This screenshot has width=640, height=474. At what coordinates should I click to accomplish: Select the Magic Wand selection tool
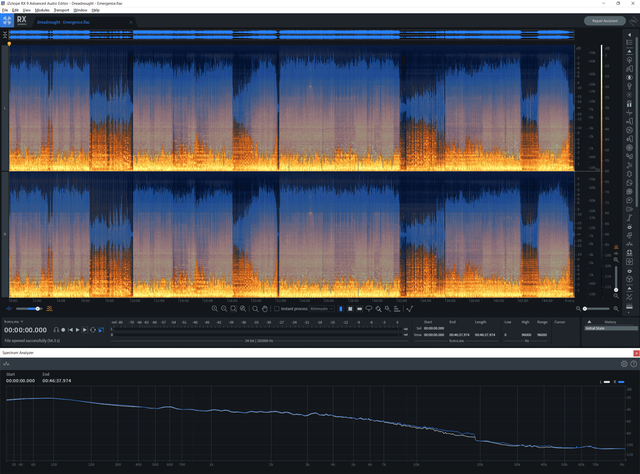pyautogui.click(x=388, y=309)
